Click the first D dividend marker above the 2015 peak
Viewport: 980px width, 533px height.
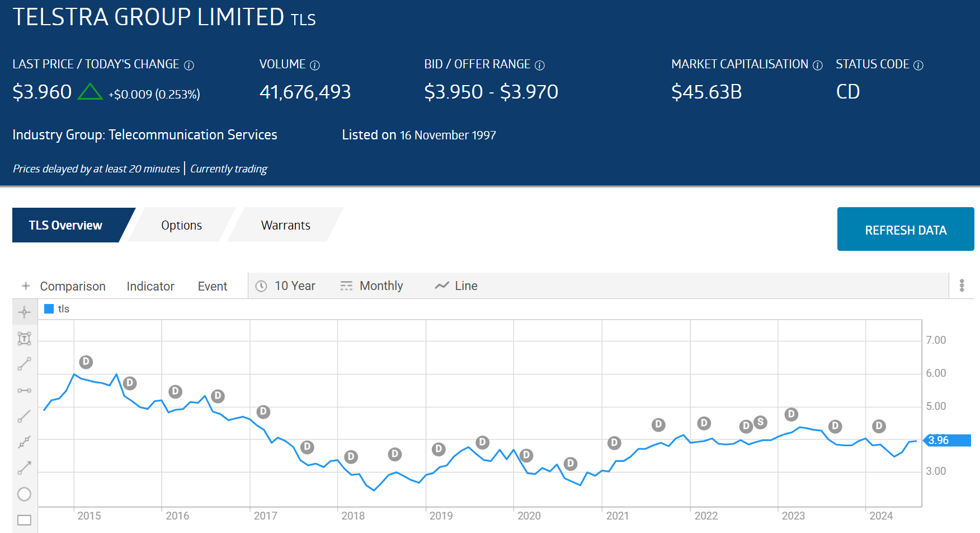point(86,362)
